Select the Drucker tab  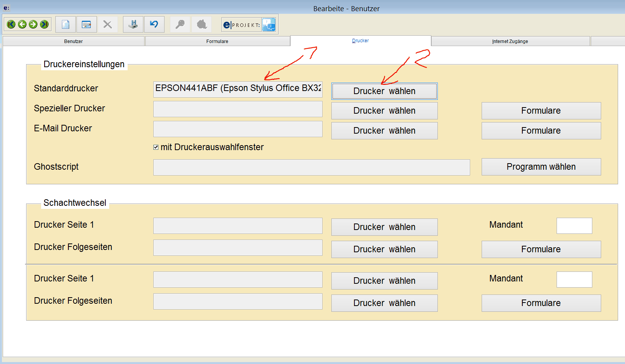(x=361, y=41)
